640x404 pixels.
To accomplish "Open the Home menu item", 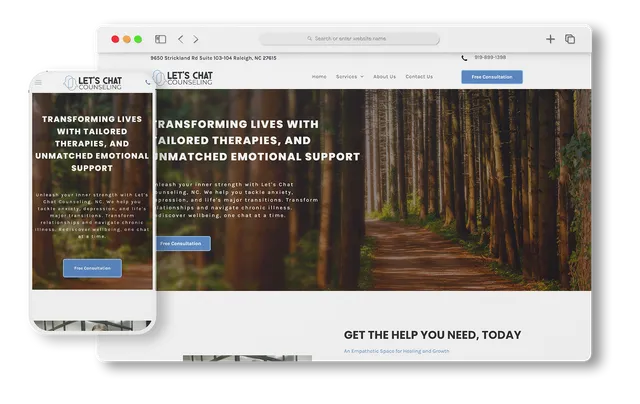I will [319, 77].
